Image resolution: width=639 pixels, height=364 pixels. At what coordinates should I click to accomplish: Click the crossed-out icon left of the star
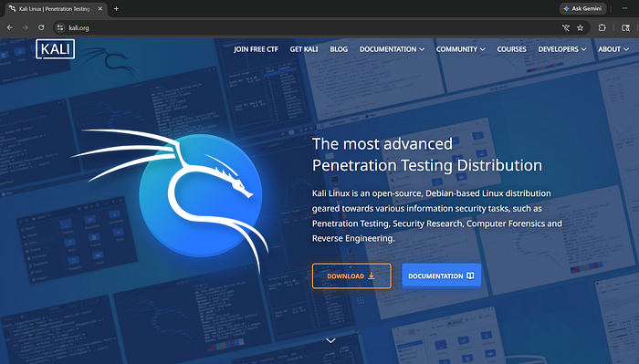coord(566,27)
